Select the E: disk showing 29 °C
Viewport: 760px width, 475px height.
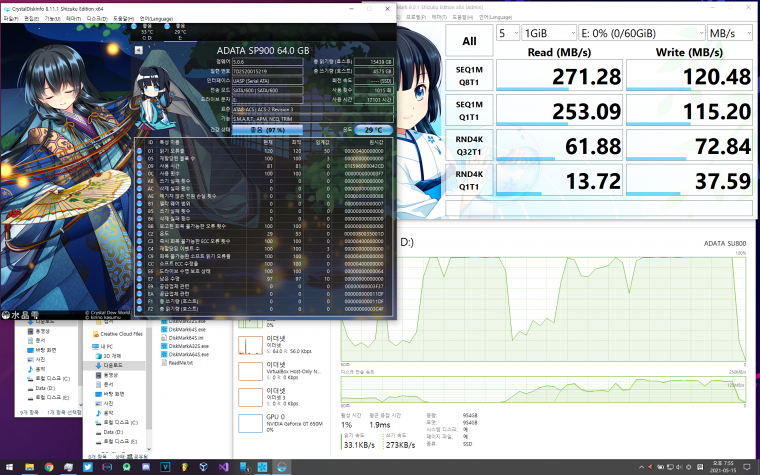(178, 32)
